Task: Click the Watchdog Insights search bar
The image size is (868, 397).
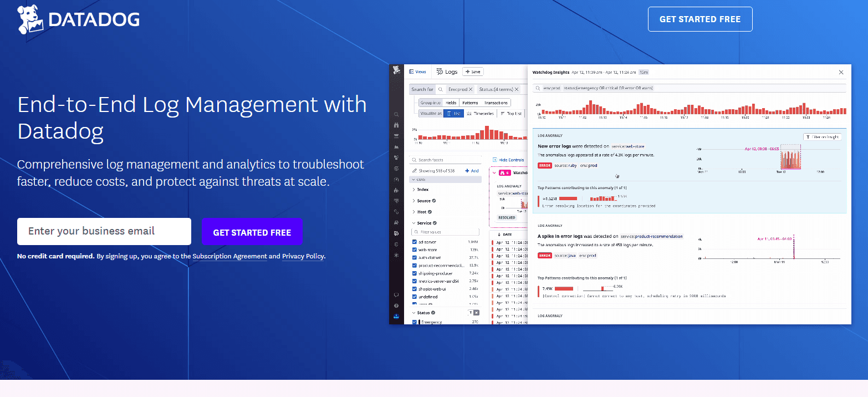Action: coord(690,88)
